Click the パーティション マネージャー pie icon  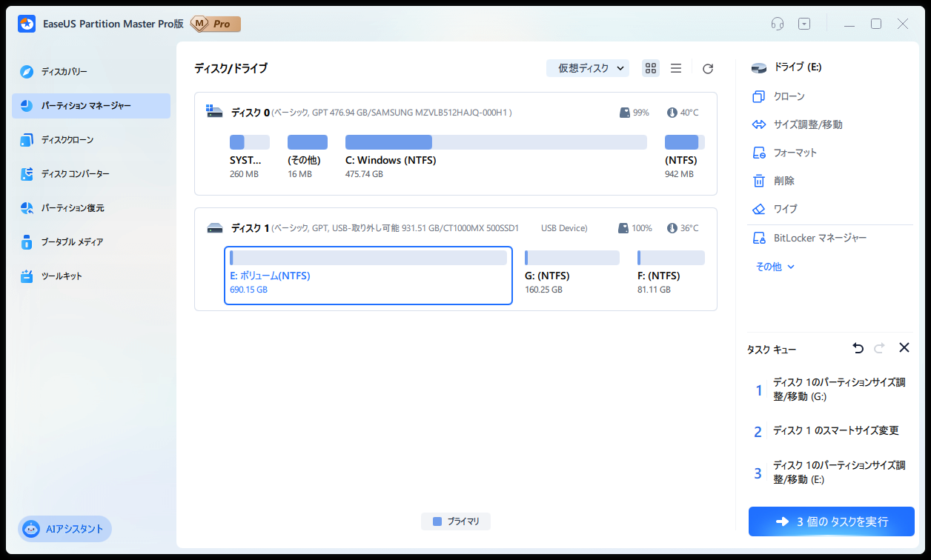(x=27, y=106)
